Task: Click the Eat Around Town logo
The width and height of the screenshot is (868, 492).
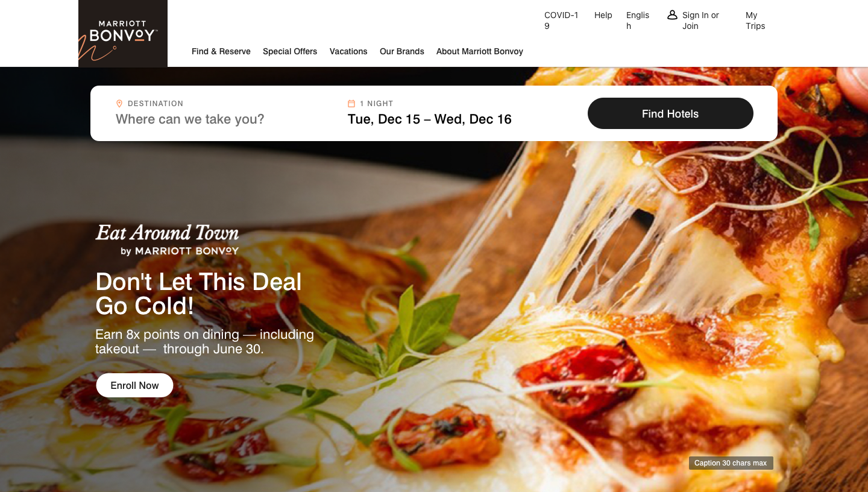Action: pos(167,240)
